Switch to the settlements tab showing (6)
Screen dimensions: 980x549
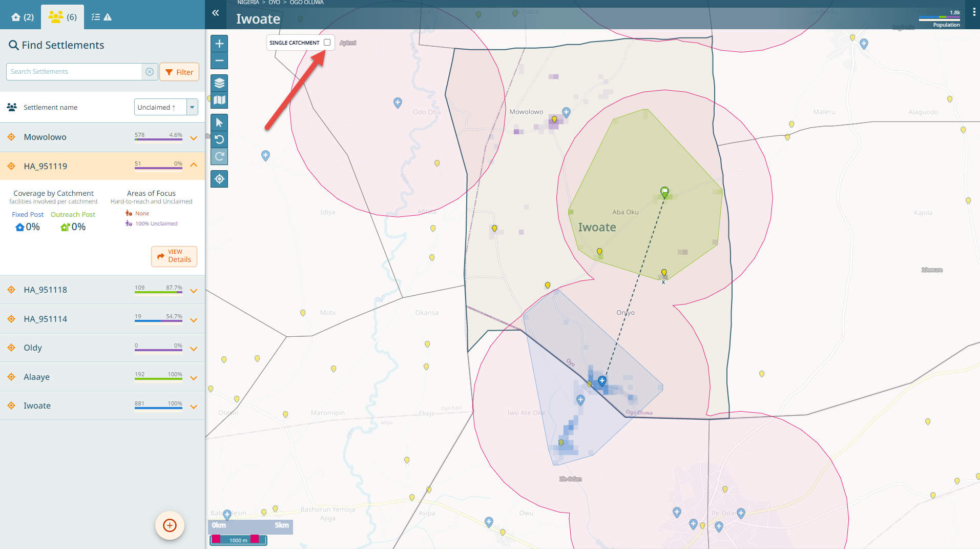click(62, 17)
